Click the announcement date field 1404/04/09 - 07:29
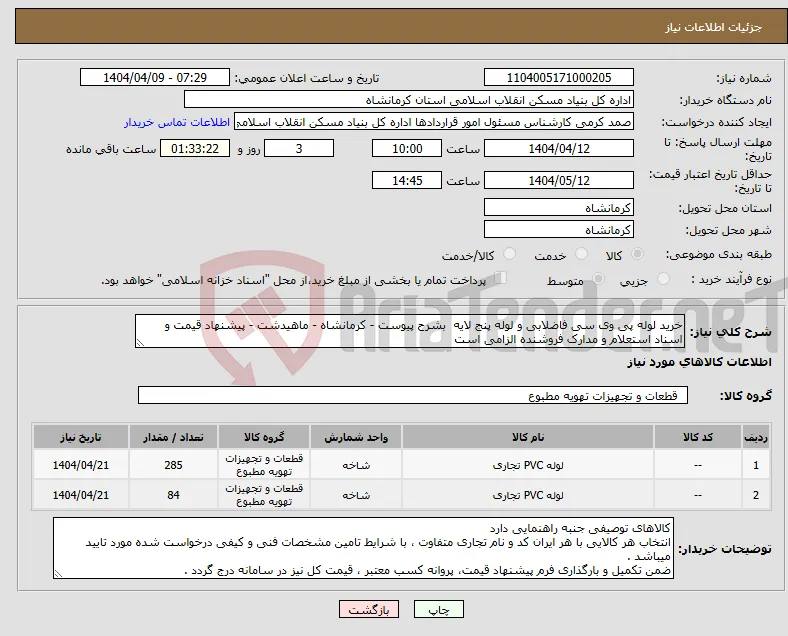The width and height of the screenshot is (788, 636). 155,77
